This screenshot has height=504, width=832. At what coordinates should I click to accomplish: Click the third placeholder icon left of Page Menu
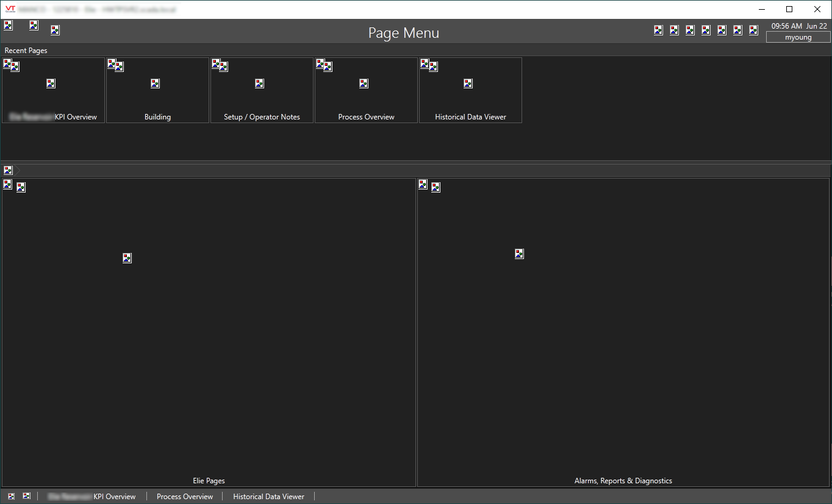(x=55, y=30)
